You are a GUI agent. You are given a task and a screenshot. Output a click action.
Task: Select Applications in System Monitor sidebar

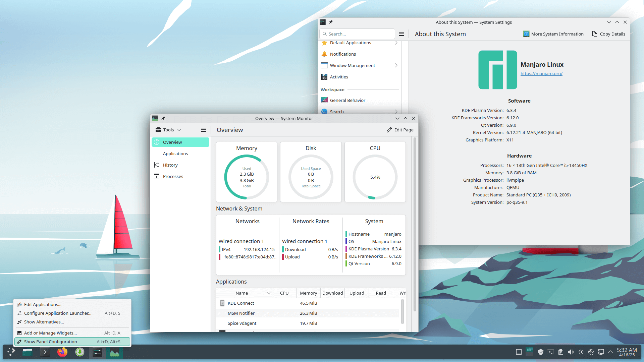coord(175,154)
